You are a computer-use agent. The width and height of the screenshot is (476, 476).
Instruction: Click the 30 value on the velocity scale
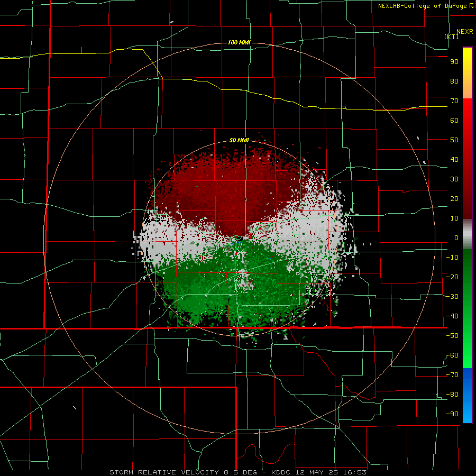(454, 179)
